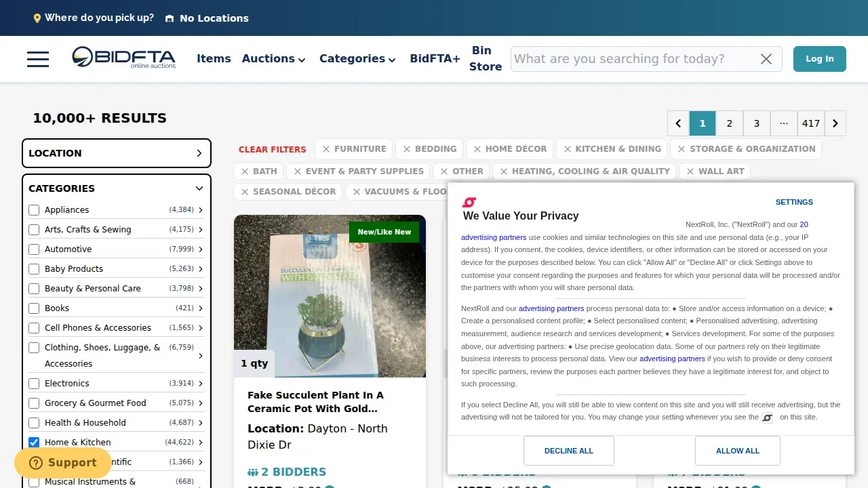868x488 pixels.
Task: Remove the OTHER filter chip
Action: 444,171
